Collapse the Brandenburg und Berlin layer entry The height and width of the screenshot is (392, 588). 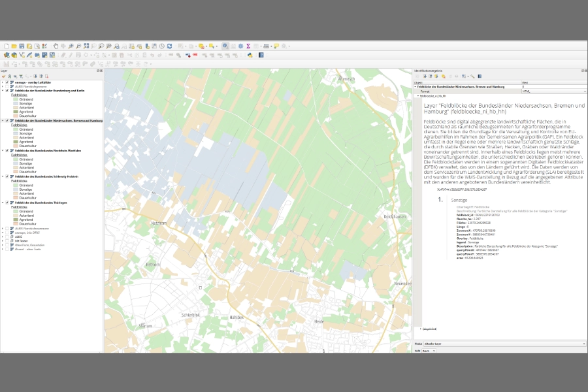click(x=3, y=91)
